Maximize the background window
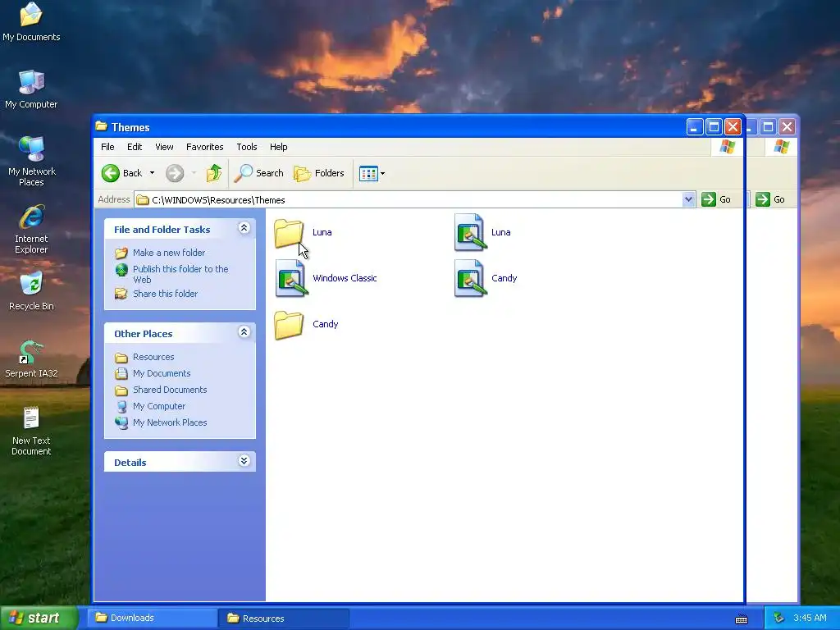The width and height of the screenshot is (840, 630). coord(768,127)
